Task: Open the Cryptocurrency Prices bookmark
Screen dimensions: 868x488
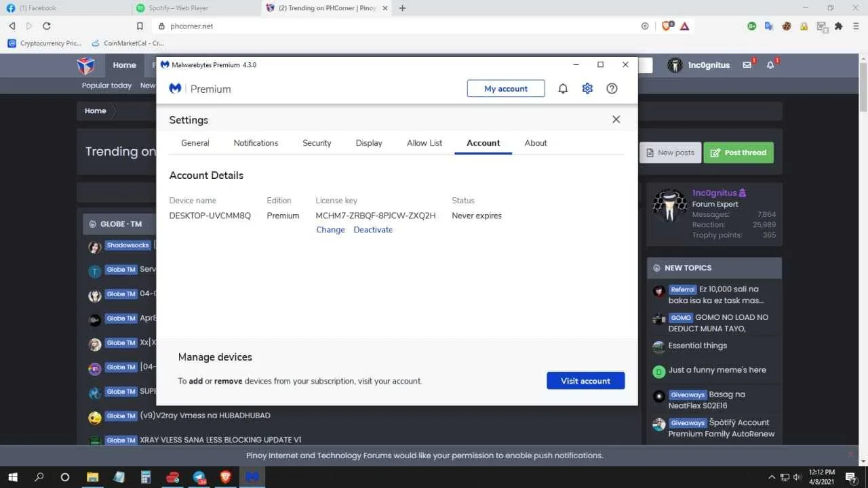Action: [x=45, y=43]
